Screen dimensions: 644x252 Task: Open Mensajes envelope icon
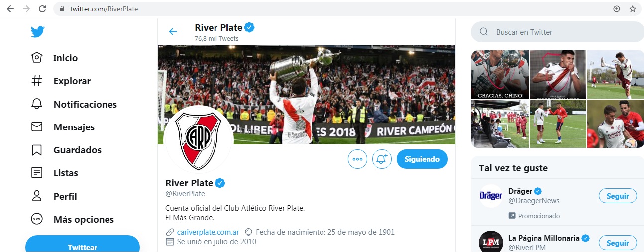[x=37, y=127]
